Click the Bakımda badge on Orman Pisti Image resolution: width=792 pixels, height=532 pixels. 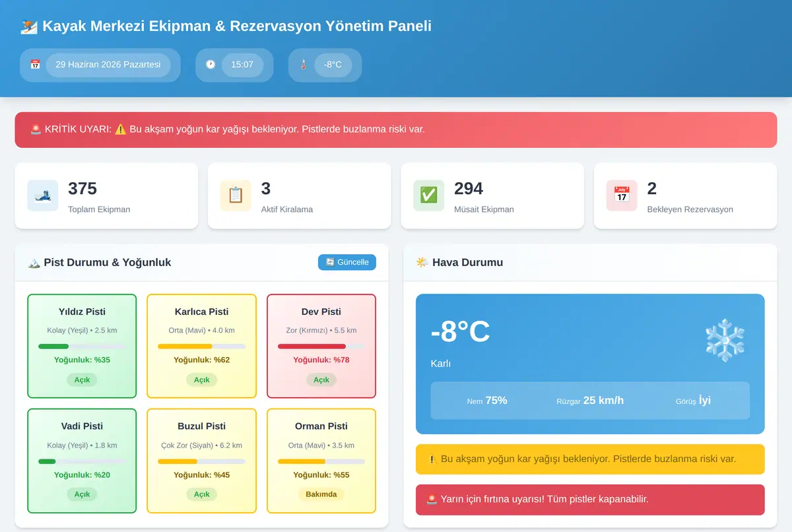pos(321,494)
